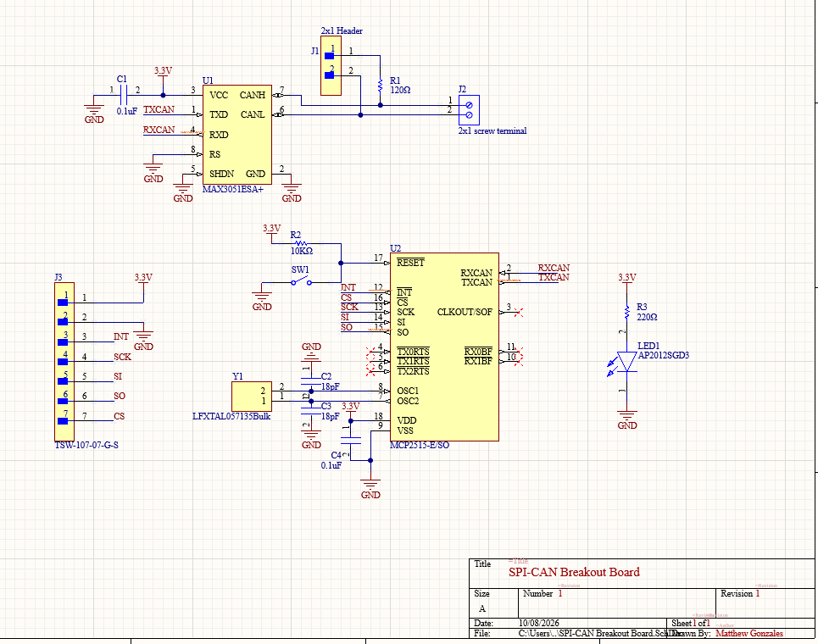Select the TXCAN net label at U1 TXD
Viewport: 818px width, 644px height.
(x=159, y=109)
